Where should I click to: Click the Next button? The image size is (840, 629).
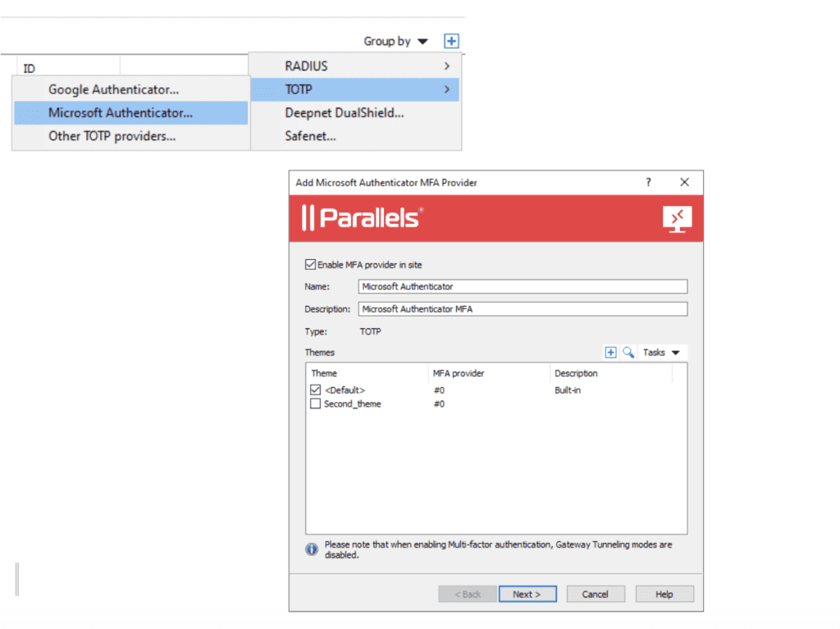tap(527, 594)
